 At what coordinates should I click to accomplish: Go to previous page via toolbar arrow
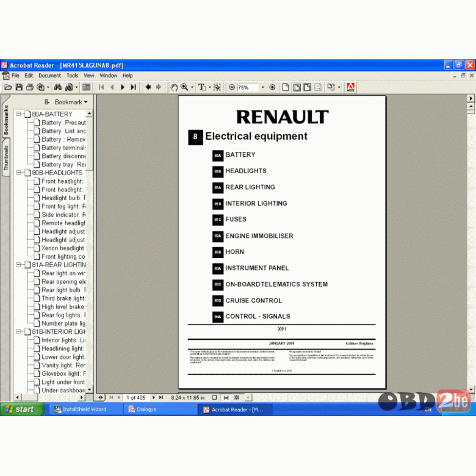pos(112,87)
